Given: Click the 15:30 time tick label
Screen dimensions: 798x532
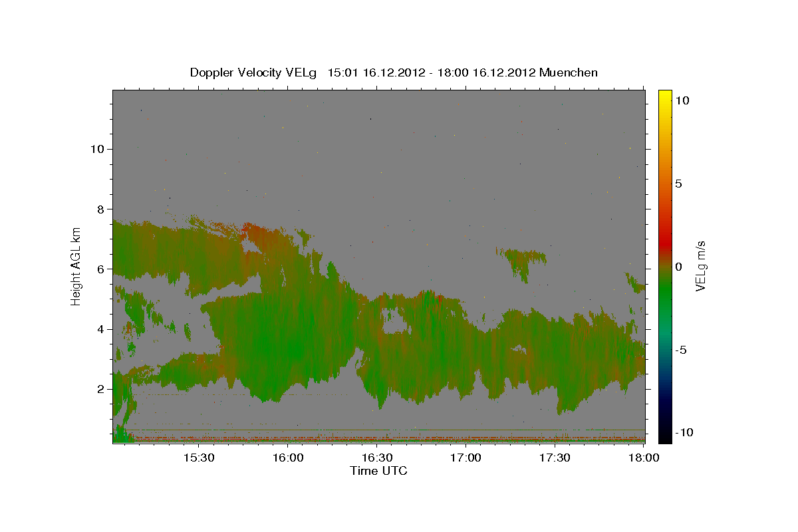Looking at the screenshot, I should pos(198,458).
